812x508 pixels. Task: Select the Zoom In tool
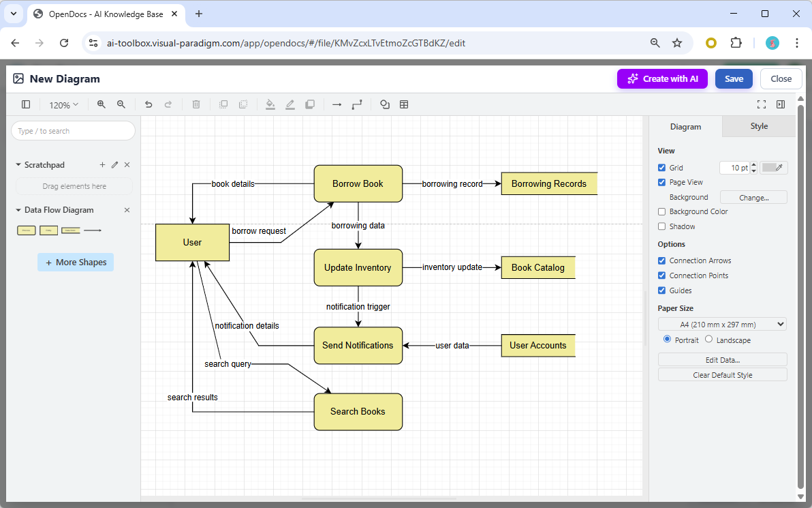pos(101,104)
